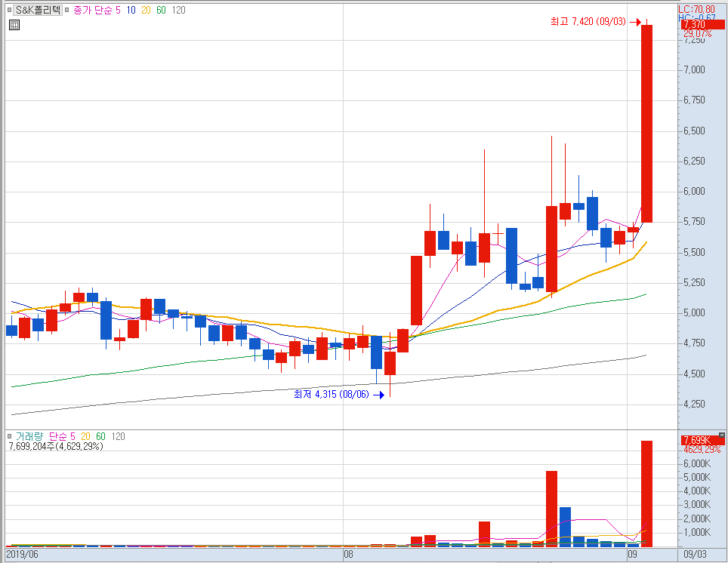Select the green 60 volume average label
Image resolution: width=728 pixels, height=563 pixels.
tap(100, 436)
